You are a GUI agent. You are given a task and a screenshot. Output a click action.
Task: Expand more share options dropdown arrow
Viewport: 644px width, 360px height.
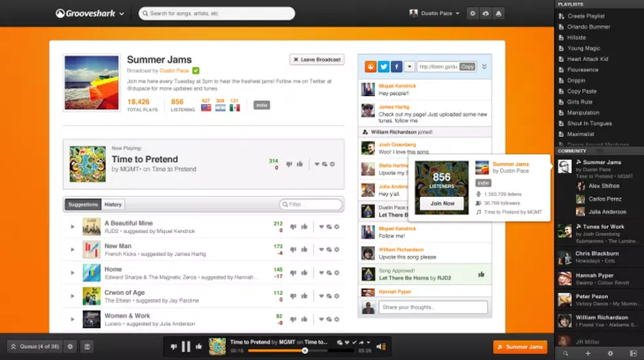point(409,66)
